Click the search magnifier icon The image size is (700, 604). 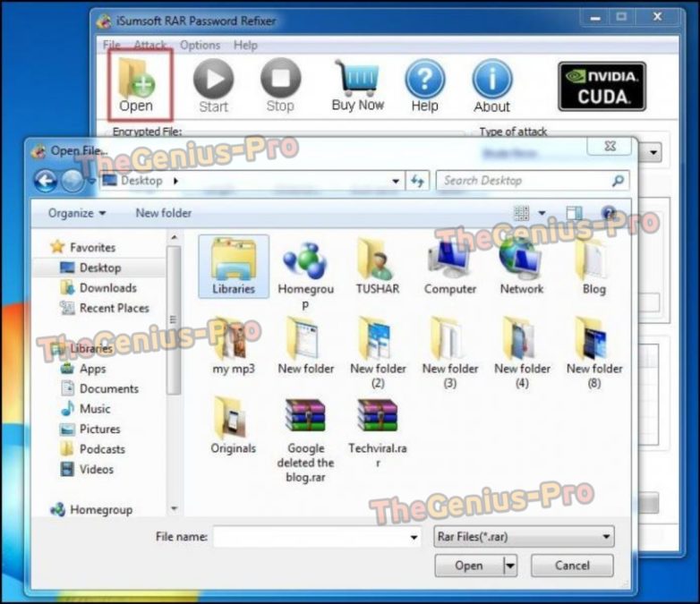[618, 181]
